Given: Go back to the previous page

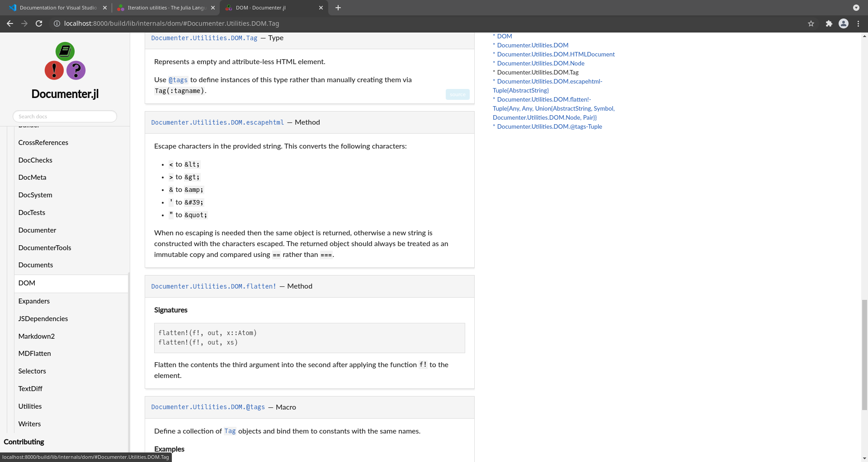Looking at the screenshot, I should click(10, 23).
